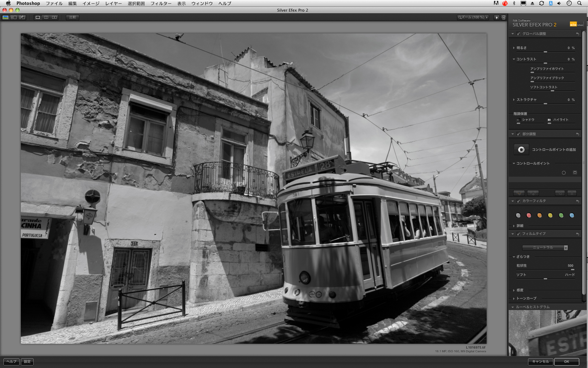Click the group control points icon

[x=519, y=193]
